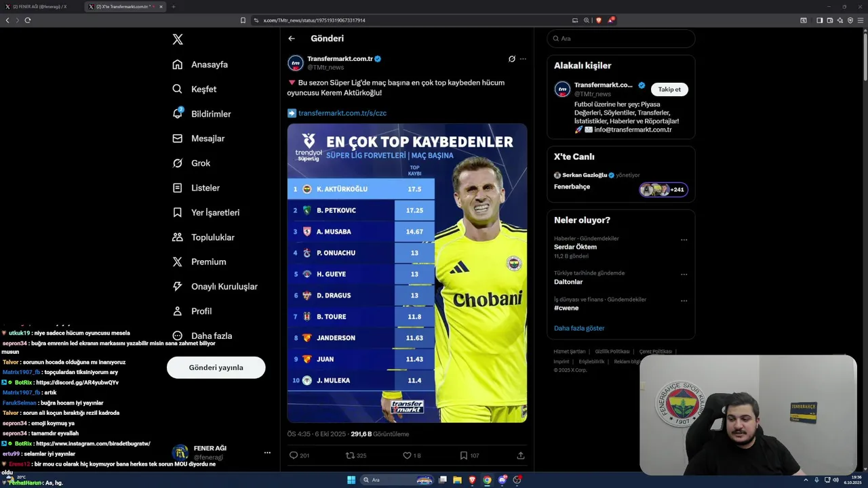Open File Explorer from the taskbar

(457, 480)
